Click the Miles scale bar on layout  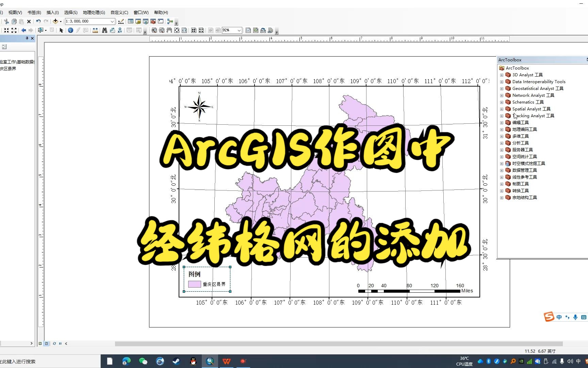pos(415,289)
